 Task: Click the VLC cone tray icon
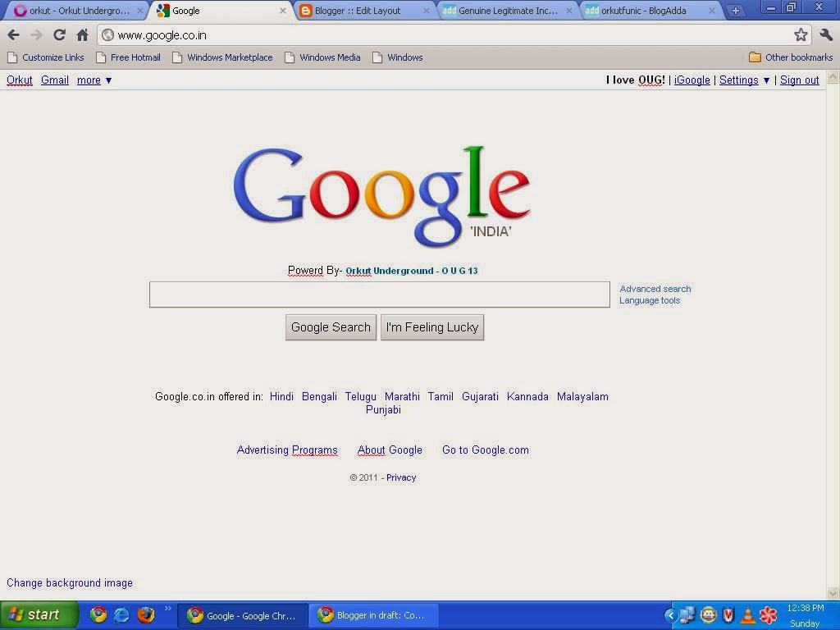click(747, 615)
